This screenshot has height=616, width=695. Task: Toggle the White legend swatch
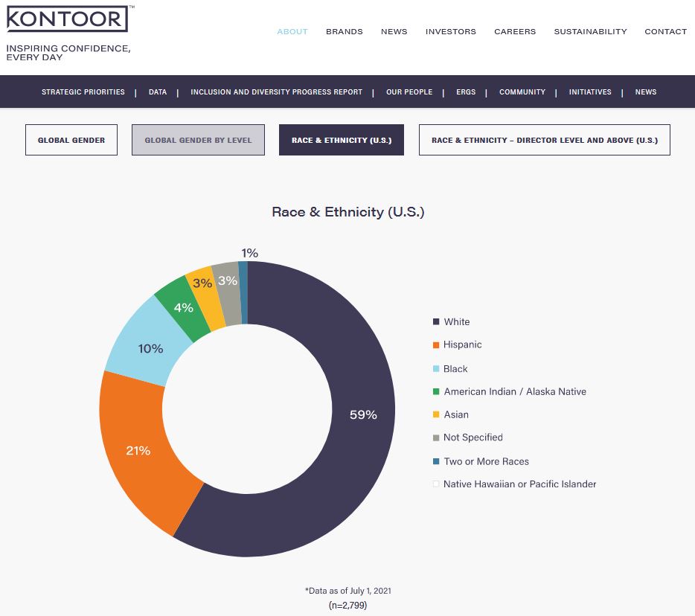436,322
